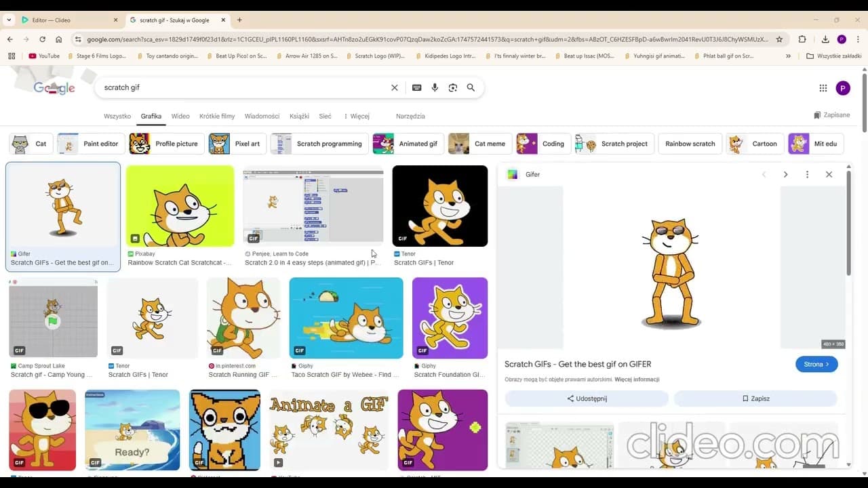Go to the next image in preview panel
This screenshot has height=488, width=868.
pos(785,174)
